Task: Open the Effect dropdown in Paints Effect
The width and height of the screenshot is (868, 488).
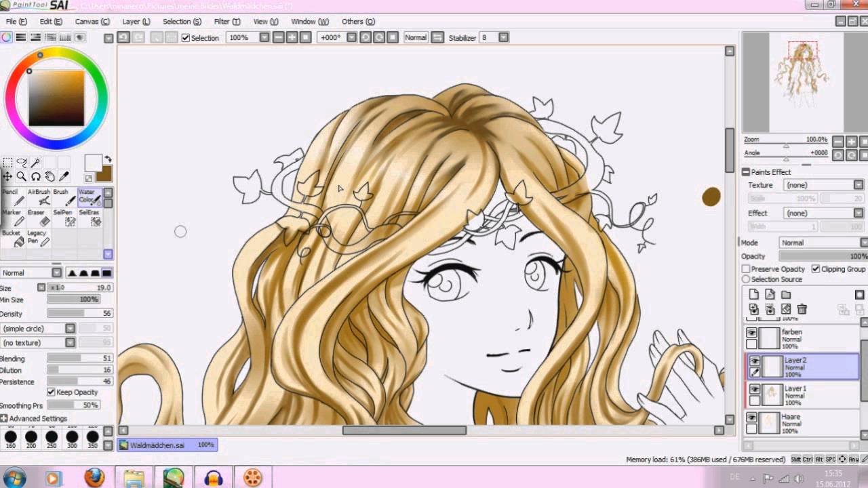Action: pyautogui.click(x=859, y=213)
